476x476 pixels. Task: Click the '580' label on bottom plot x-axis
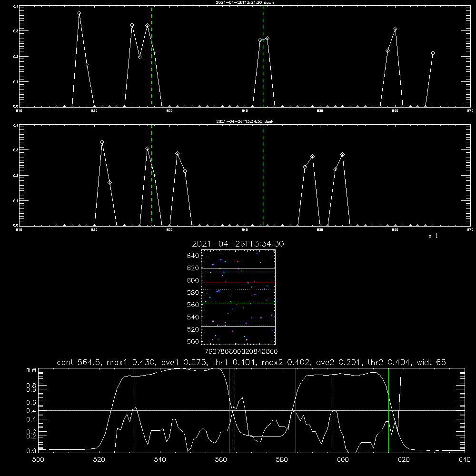[282, 460]
